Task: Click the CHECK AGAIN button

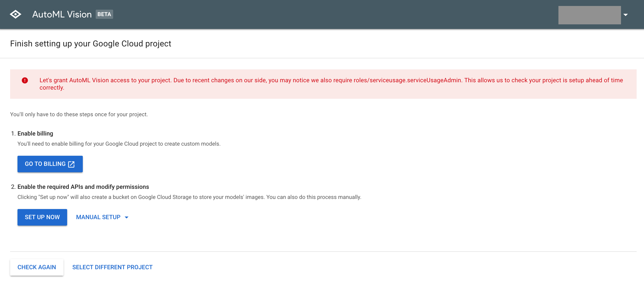Action: [37, 267]
